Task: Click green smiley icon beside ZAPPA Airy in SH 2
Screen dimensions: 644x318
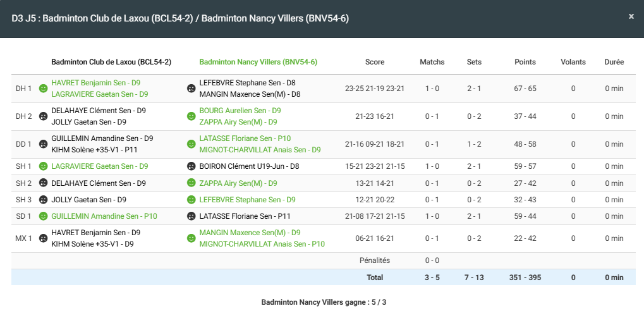Action: click(191, 183)
